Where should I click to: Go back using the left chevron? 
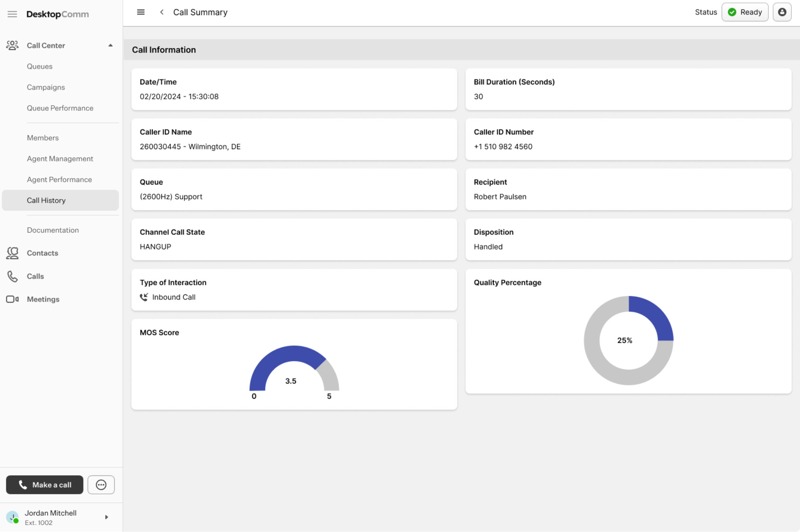tap(162, 12)
